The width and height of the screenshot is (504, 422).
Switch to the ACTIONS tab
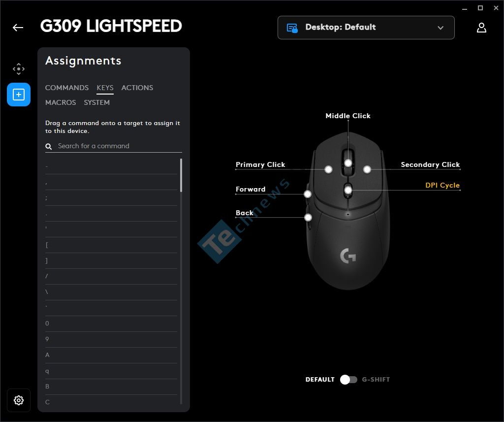point(137,88)
